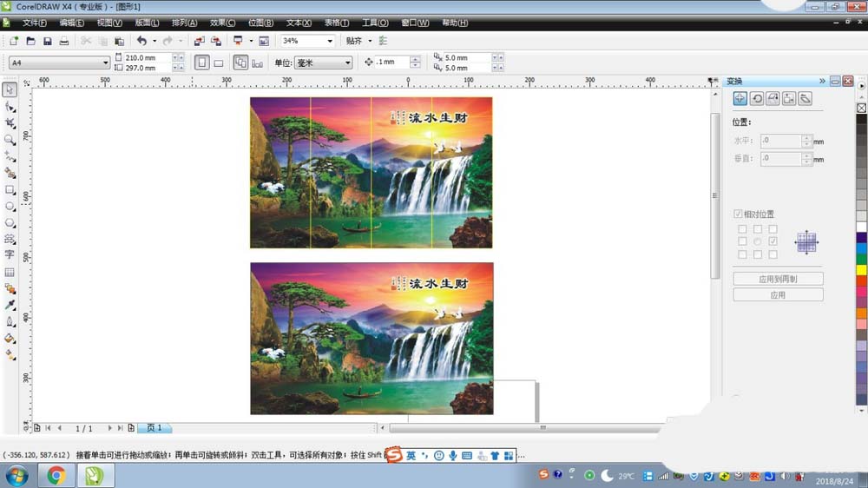
Task: Click the Import icon
Action: pyautogui.click(x=200, y=41)
